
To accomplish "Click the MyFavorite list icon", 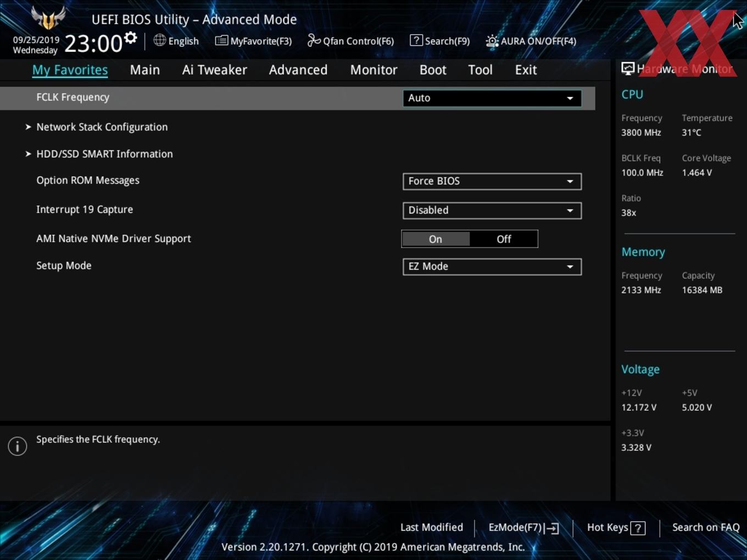I will coord(221,41).
